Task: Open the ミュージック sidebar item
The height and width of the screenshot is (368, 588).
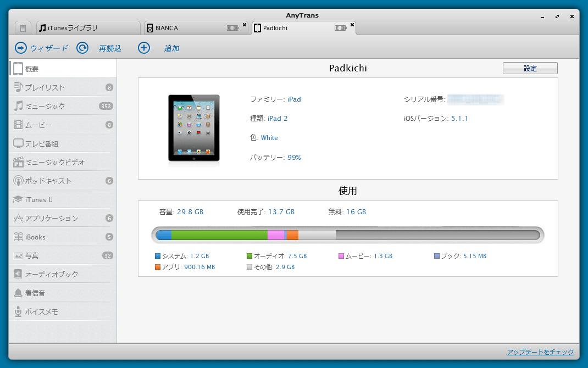Action: coord(63,106)
